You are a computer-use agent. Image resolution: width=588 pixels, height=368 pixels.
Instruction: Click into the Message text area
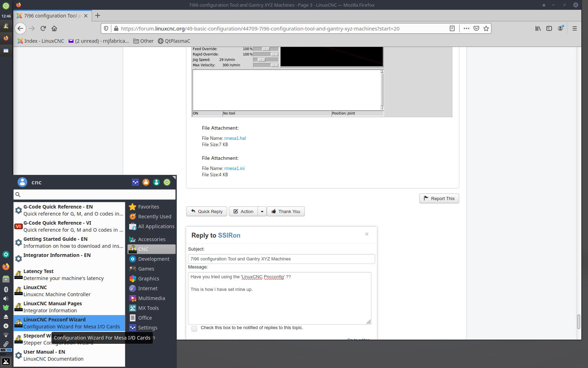(x=279, y=298)
